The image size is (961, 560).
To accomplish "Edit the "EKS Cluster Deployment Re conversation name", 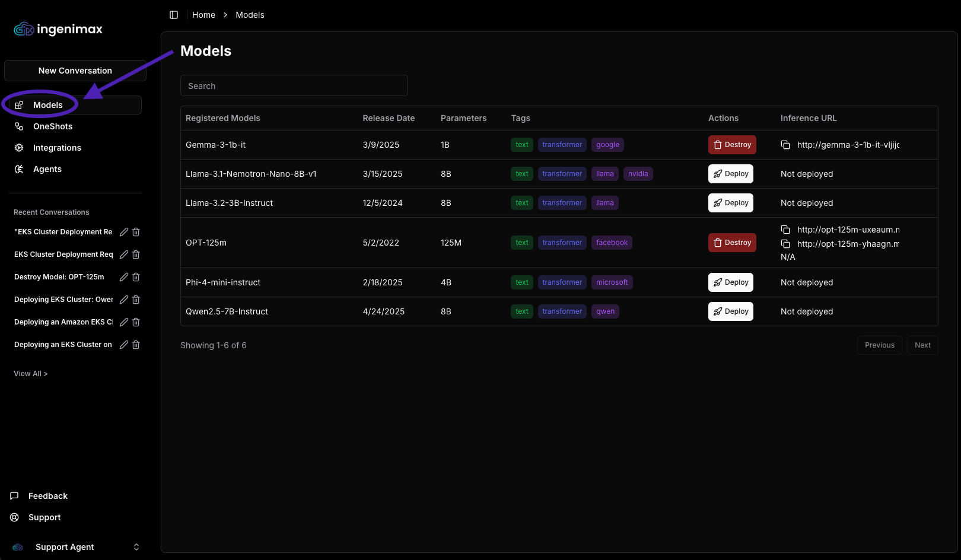I will (x=124, y=232).
